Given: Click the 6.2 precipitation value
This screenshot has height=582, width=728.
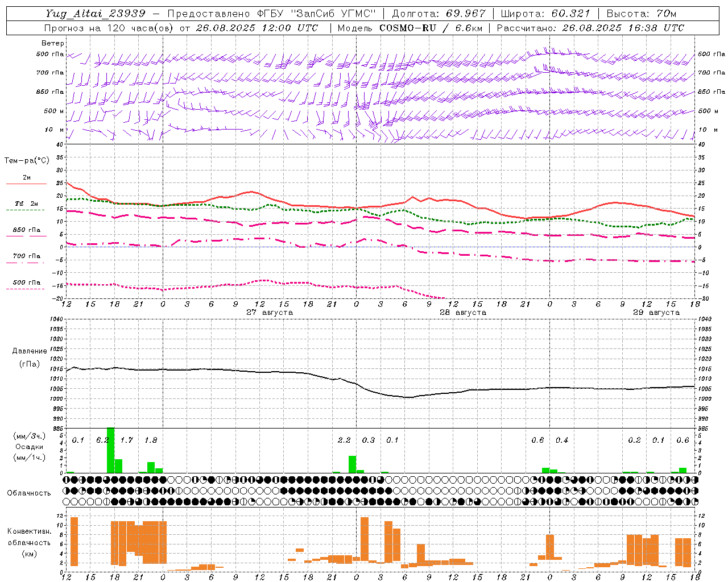Looking at the screenshot, I should point(102,440).
